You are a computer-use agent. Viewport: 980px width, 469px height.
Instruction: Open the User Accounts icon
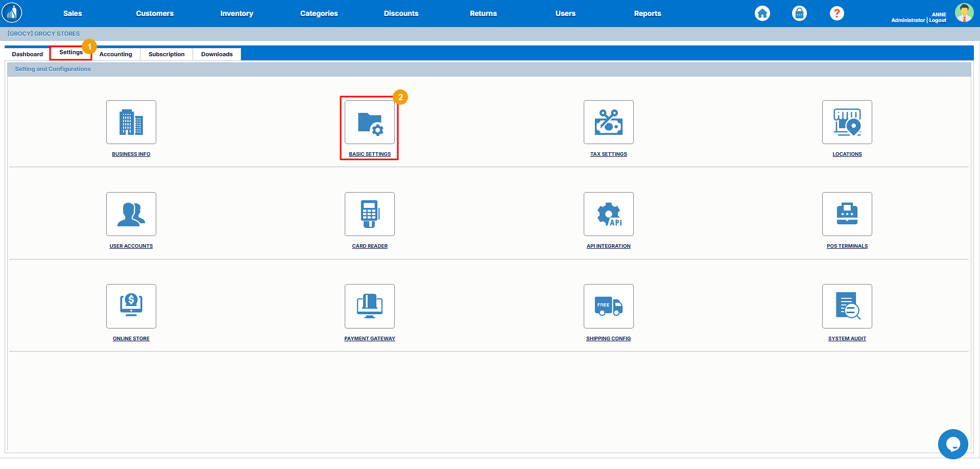coord(131,214)
